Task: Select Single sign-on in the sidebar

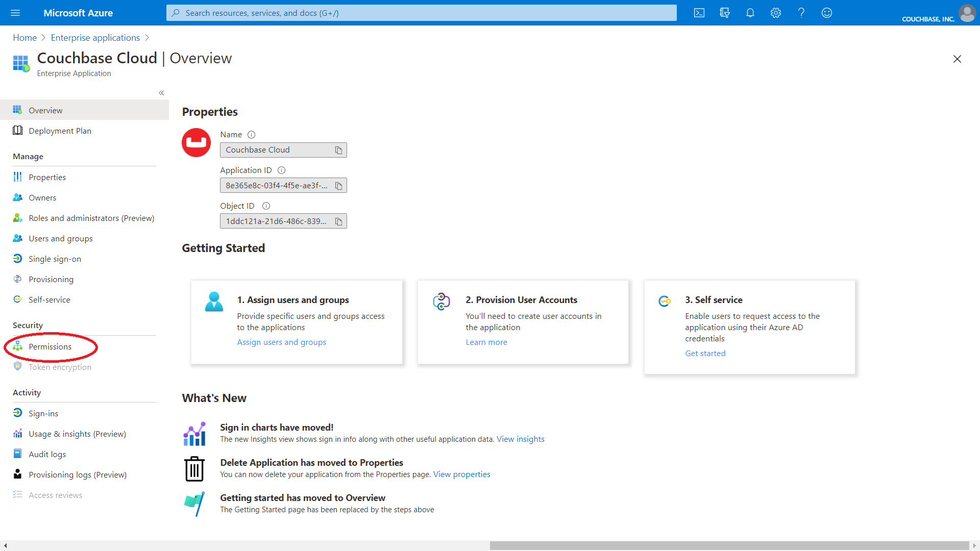Action: [x=55, y=259]
